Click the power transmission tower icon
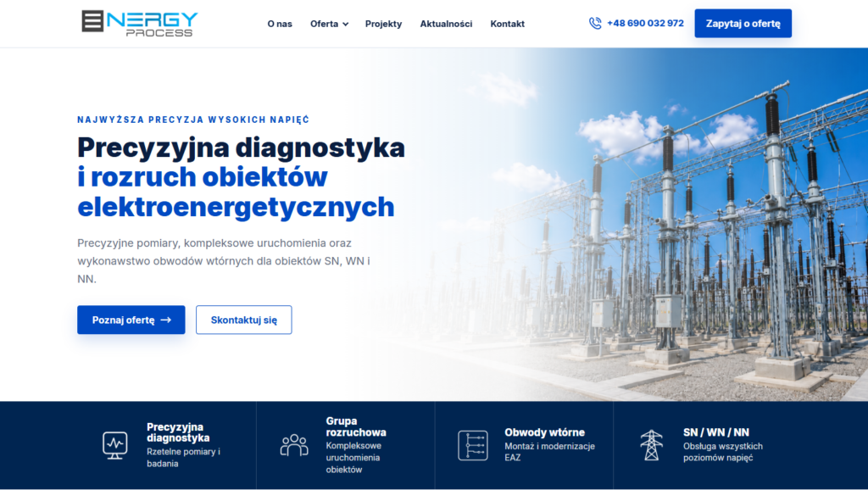Screen dimensions: 868x490 [x=652, y=445]
